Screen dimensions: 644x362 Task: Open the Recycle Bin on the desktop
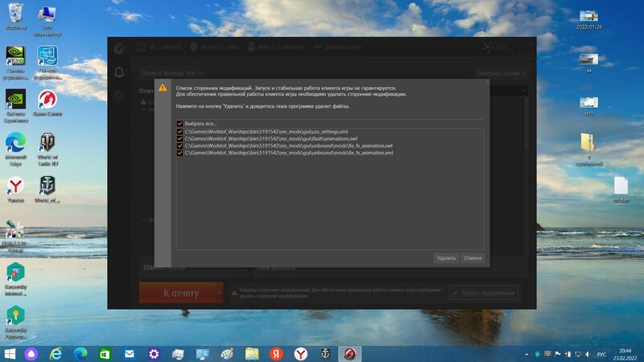point(14,16)
